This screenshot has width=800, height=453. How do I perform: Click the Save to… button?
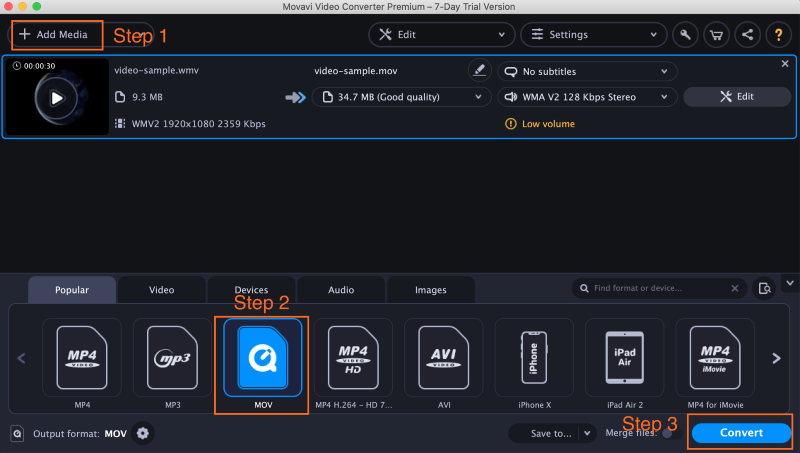pos(551,434)
